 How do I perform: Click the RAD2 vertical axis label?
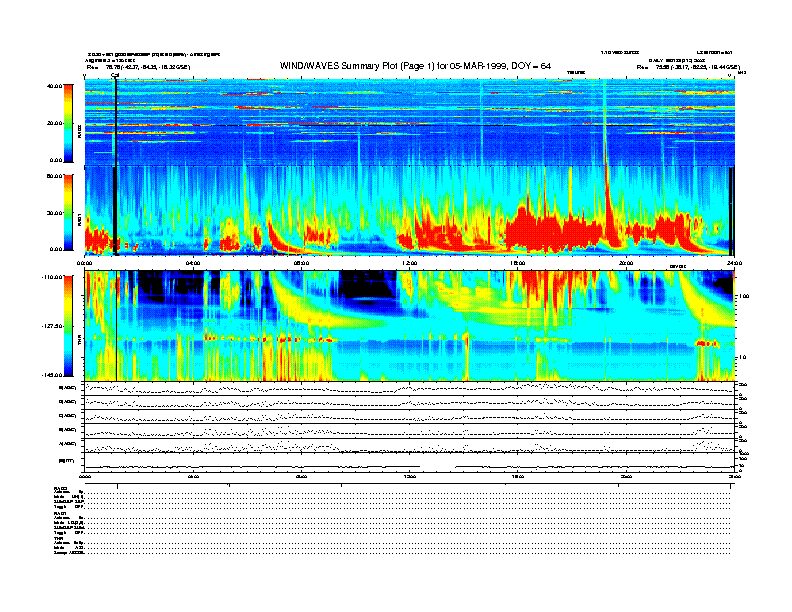coord(80,132)
